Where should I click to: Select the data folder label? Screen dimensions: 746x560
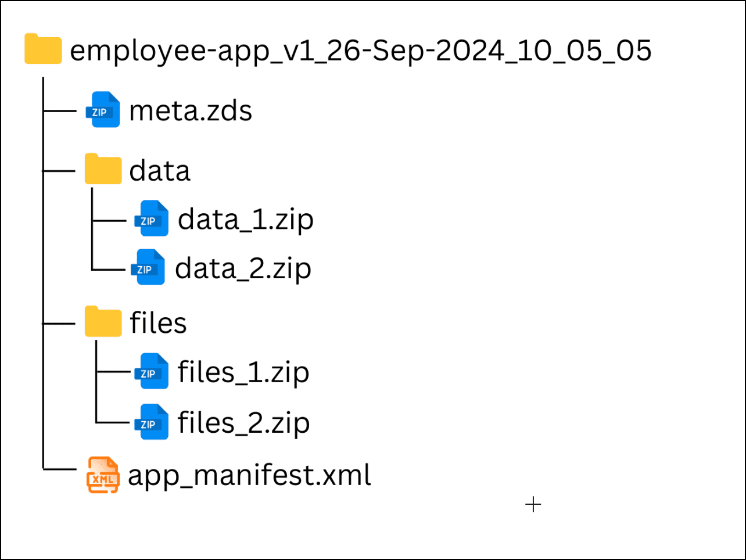pos(160,171)
